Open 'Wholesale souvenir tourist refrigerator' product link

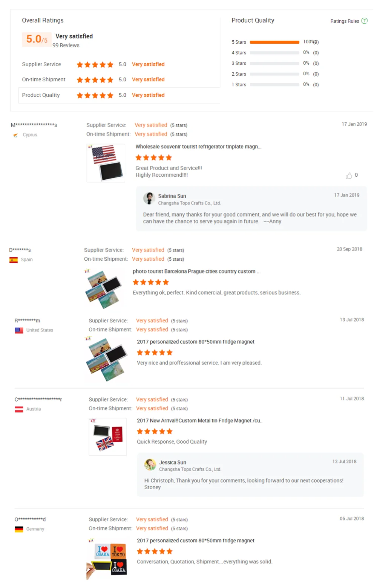pyautogui.click(x=198, y=147)
